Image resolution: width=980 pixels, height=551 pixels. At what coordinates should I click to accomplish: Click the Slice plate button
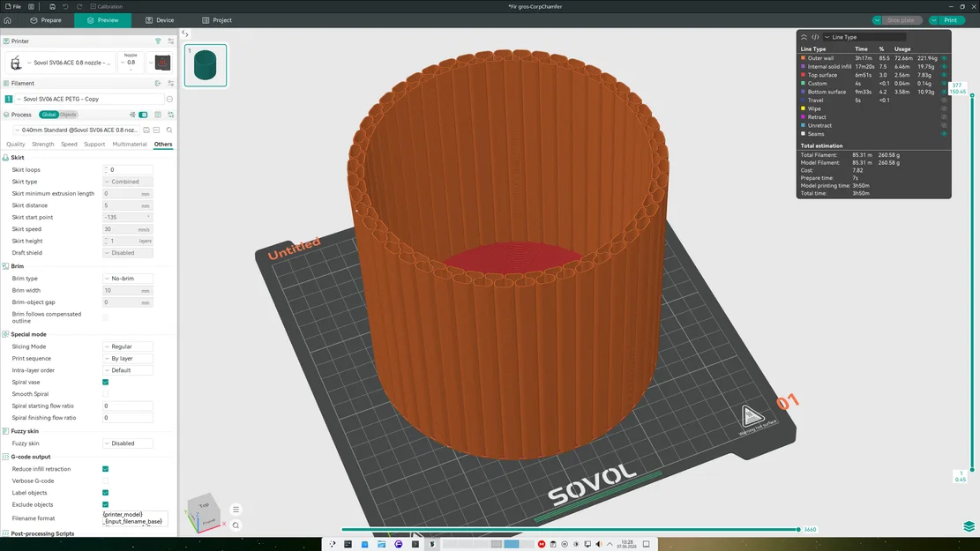click(901, 20)
